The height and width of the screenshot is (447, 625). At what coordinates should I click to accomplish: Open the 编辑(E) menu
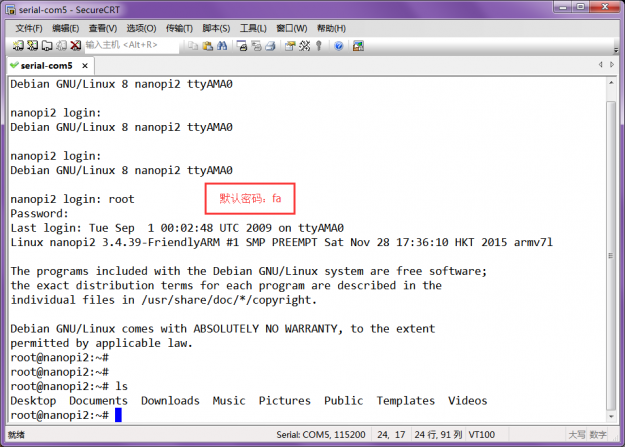[66, 28]
